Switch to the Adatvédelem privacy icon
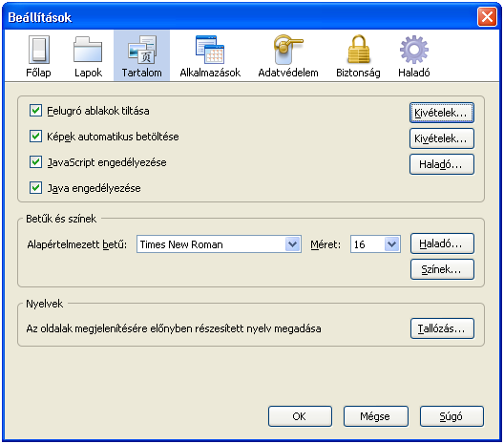 point(288,50)
